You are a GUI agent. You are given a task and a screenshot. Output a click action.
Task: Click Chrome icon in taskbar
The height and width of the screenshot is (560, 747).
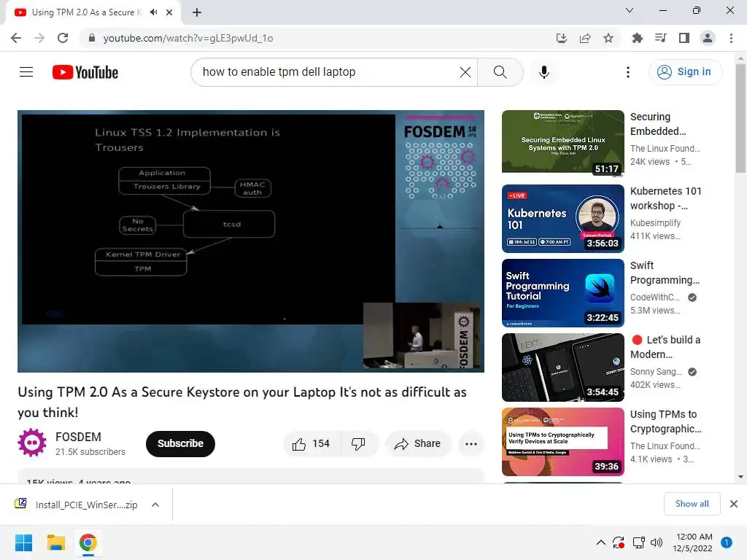pyautogui.click(x=88, y=542)
